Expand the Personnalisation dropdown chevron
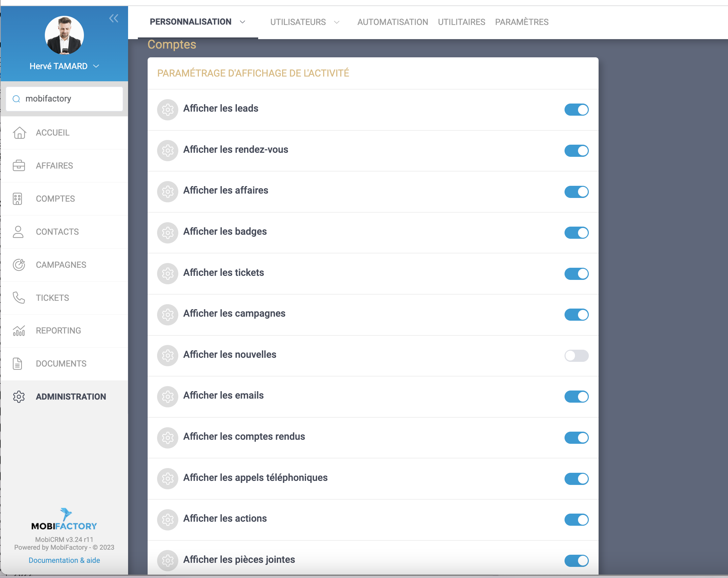Image resolution: width=728 pixels, height=578 pixels. (242, 22)
